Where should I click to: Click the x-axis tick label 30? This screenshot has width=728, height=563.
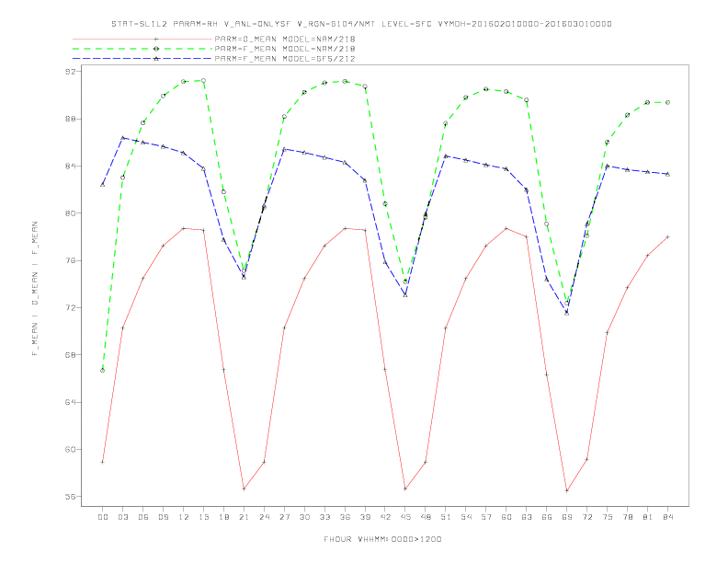pos(304,517)
